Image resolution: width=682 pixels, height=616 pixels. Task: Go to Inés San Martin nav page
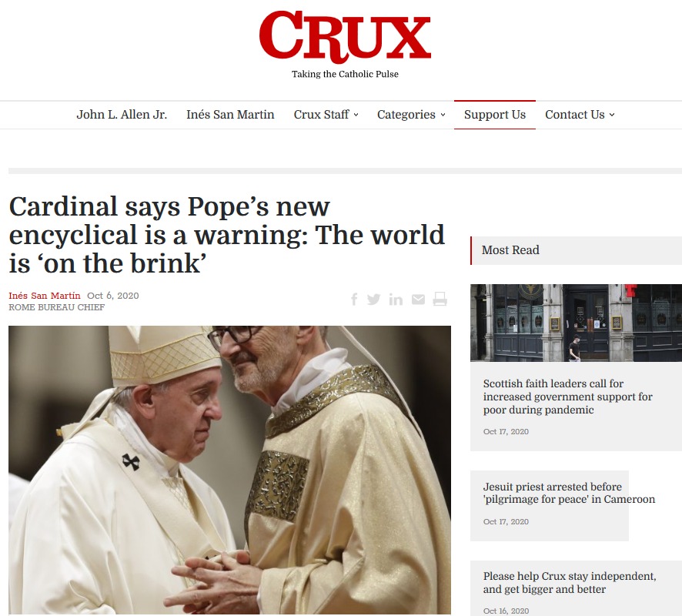click(x=230, y=115)
